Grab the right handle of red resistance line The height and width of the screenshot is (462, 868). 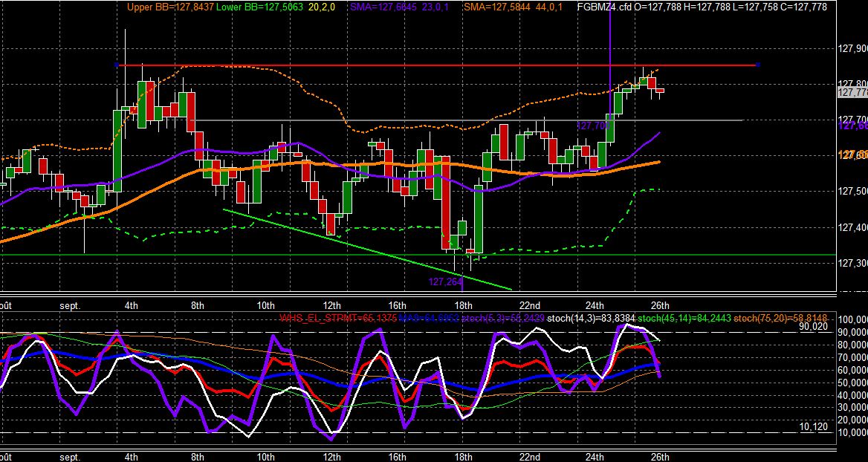tap(757, 65)
